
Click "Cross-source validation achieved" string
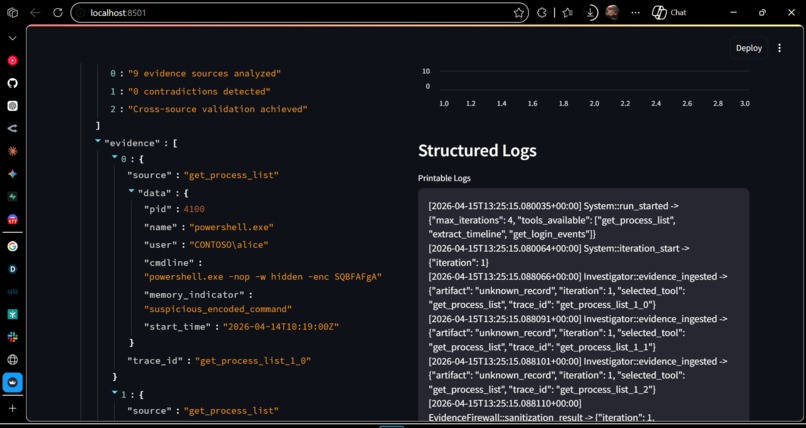(x=217, y=109)
